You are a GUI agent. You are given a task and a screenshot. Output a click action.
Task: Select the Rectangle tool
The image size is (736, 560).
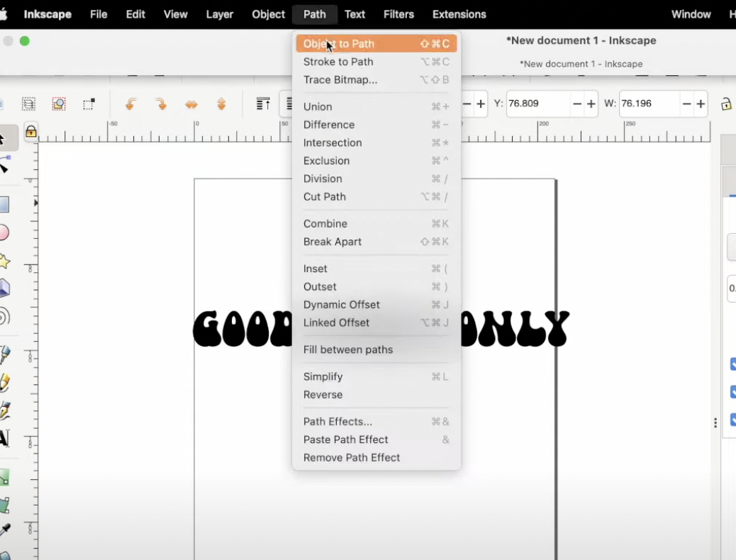pos(9,205)
